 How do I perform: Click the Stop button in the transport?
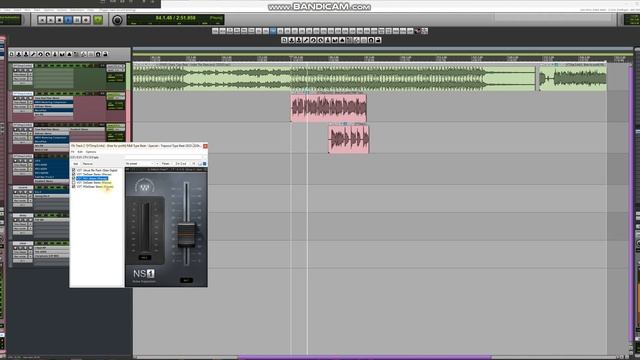60,20
